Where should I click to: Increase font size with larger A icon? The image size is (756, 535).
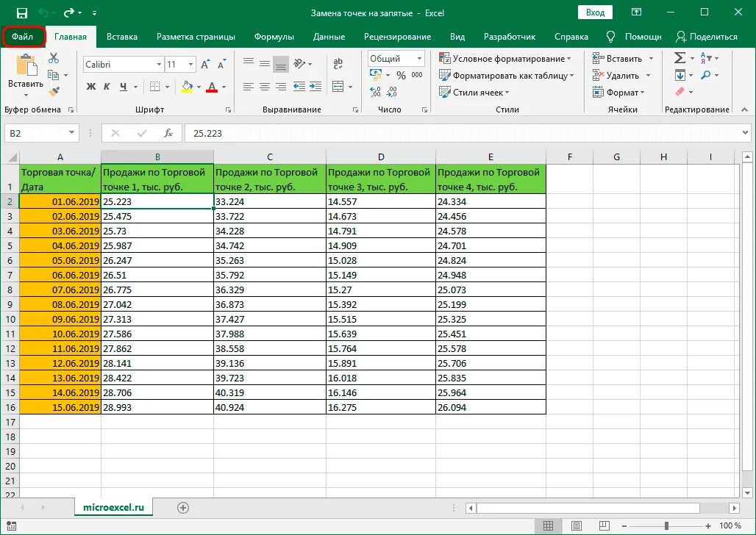pos(205,65)
